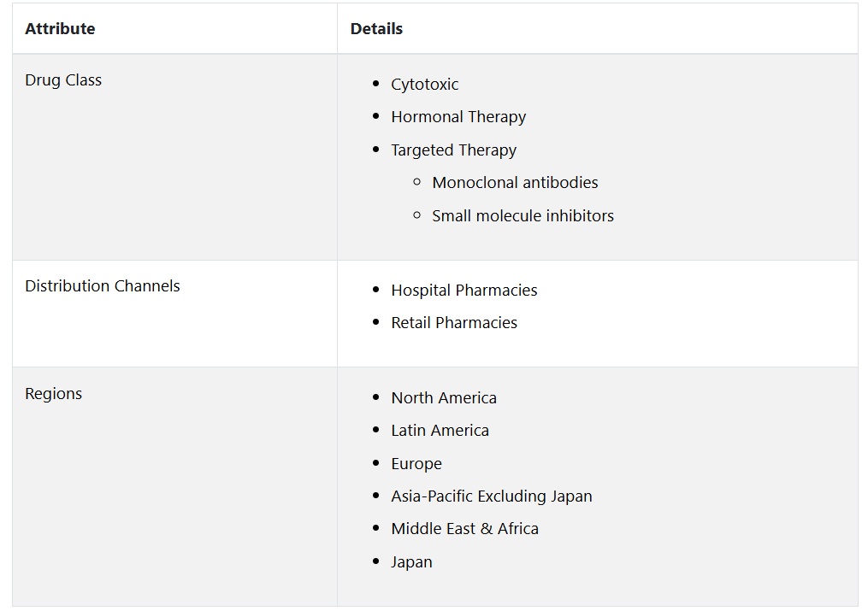Click the Details column header
The height and width of the screenshot is (611, 868).
pyautogui.click(x=376, y=29)
